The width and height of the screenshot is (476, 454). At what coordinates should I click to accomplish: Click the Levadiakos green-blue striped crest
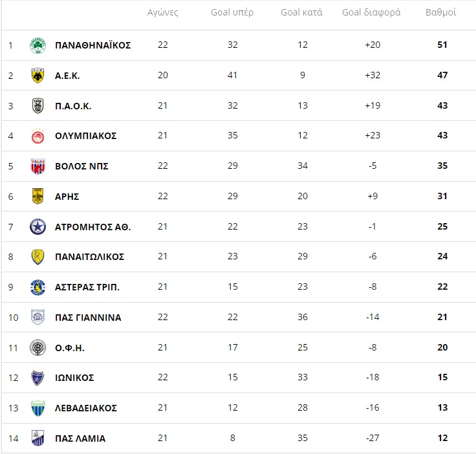(x=38, y=408)
